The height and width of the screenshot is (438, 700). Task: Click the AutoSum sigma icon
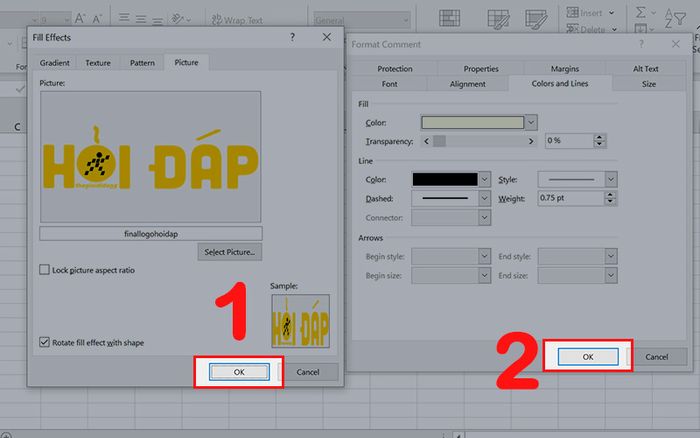[641, 12]
